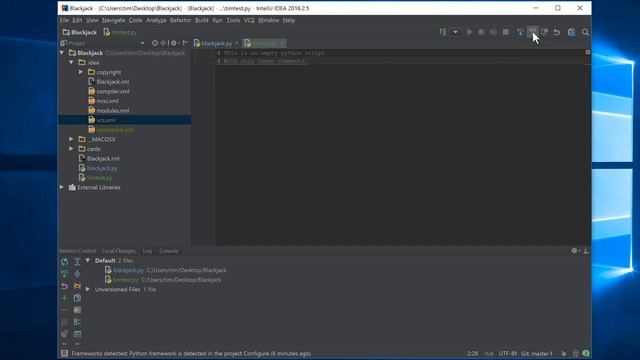The height and width of the screenshot is (360, 640).
Task: Click the VCS Commit Changes icon
Action: point(532,32)
